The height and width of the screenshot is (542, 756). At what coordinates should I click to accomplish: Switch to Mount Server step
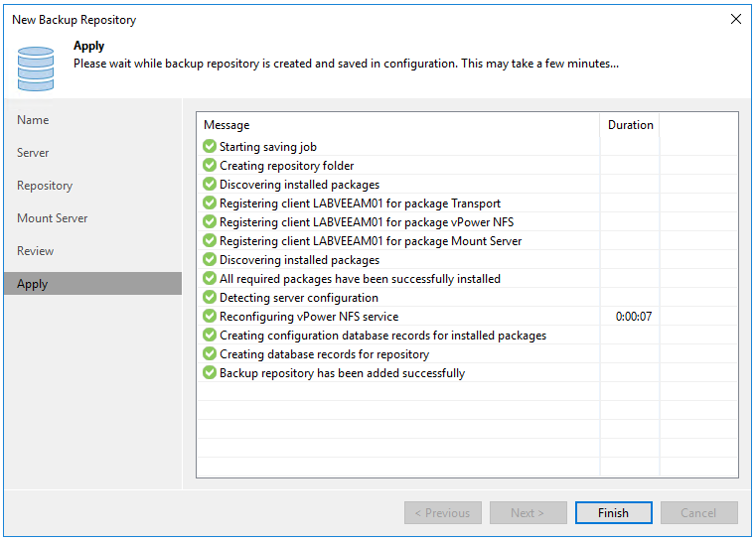coord(52,218)
